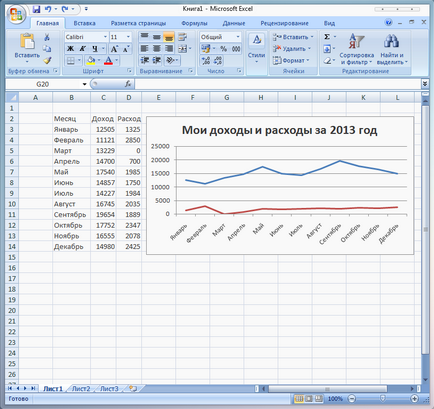Click the Удалить cells button

click(x=292, y=49)
